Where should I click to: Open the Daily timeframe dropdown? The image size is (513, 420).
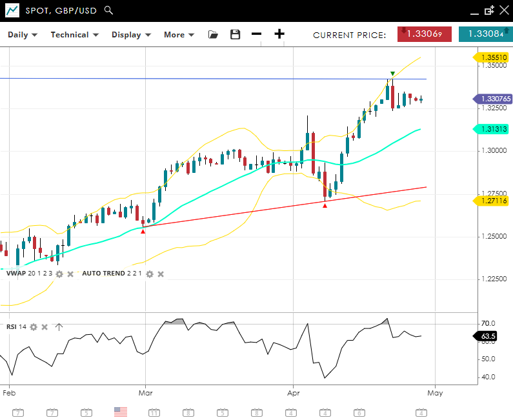tap(23, 35)
